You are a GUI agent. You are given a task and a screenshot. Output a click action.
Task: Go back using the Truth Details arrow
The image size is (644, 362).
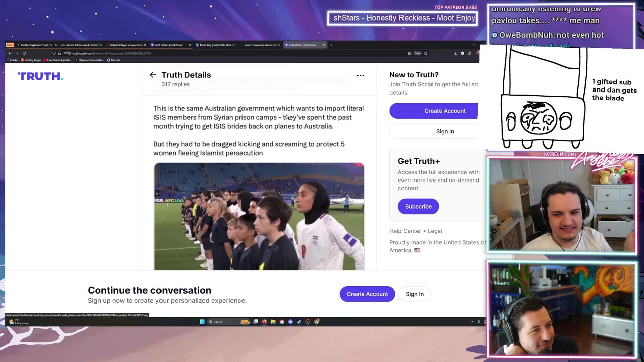[x=153, y=75]
